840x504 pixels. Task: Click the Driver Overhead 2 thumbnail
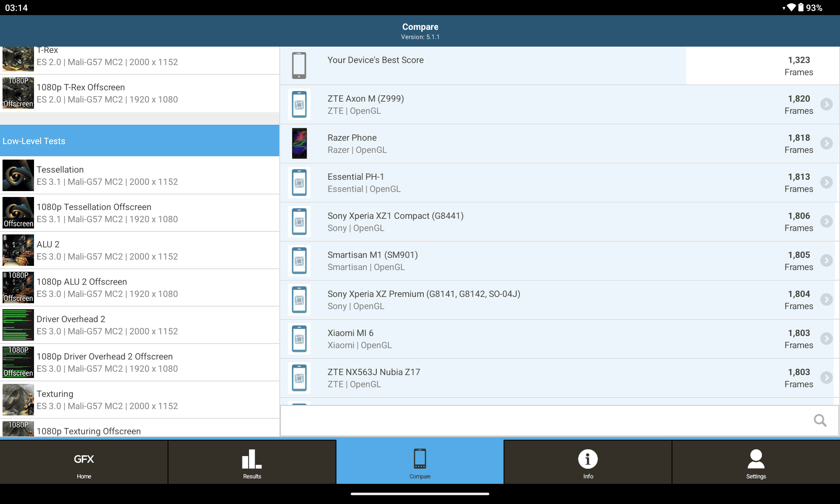click(x=18, y=325)
